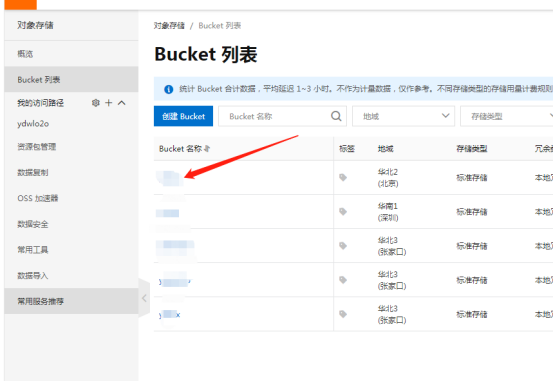The height and width of the screenshot is (381, 554).
Task: Click tag icon in first 华北3 (张家口) row
Action: pyautogui.click(x=343, y=246)
